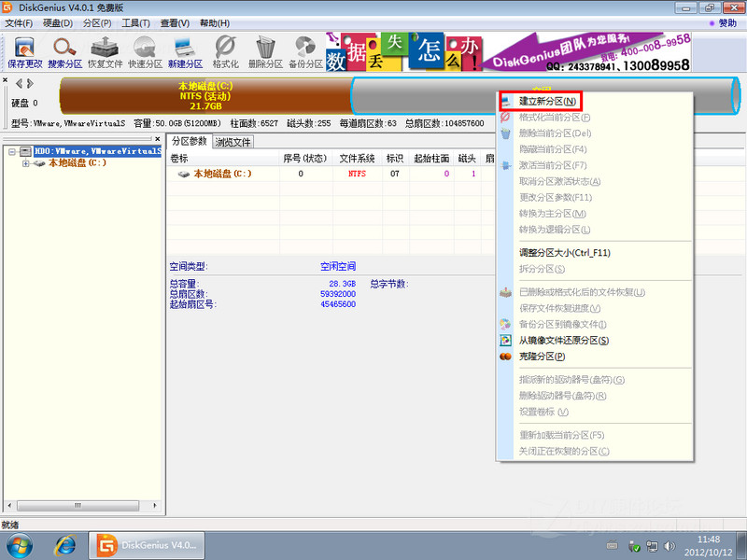Switch to the 分区参数 tab
This screenshot has width=747, height=560.
click(188, 142)
